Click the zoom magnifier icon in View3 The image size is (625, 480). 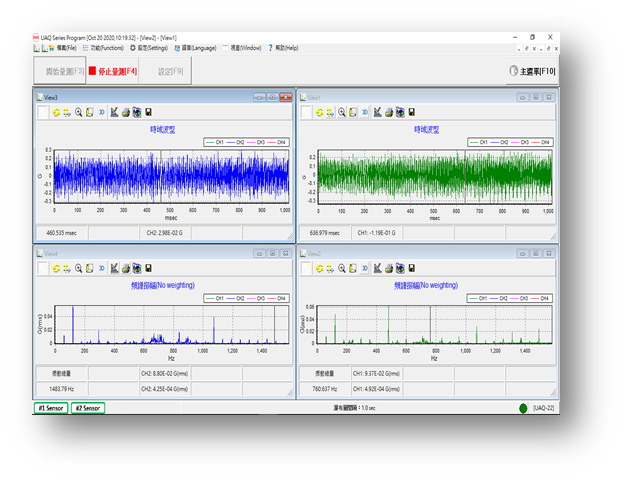pyautogui.click(x=77, y=113)
